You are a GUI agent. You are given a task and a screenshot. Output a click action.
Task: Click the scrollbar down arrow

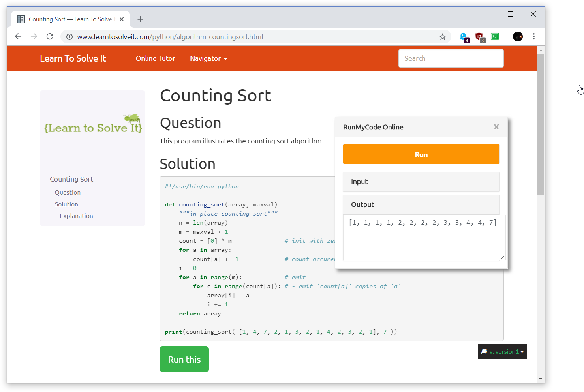[541, 379]
